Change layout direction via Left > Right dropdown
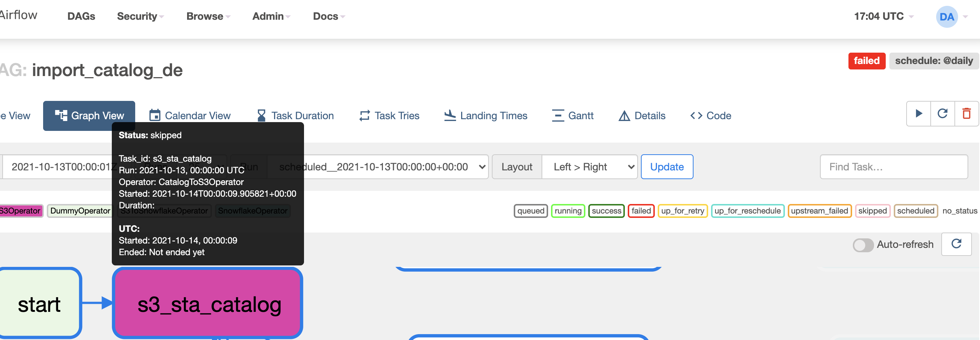This screenshot has width=980, height=340. coord(589,166)
